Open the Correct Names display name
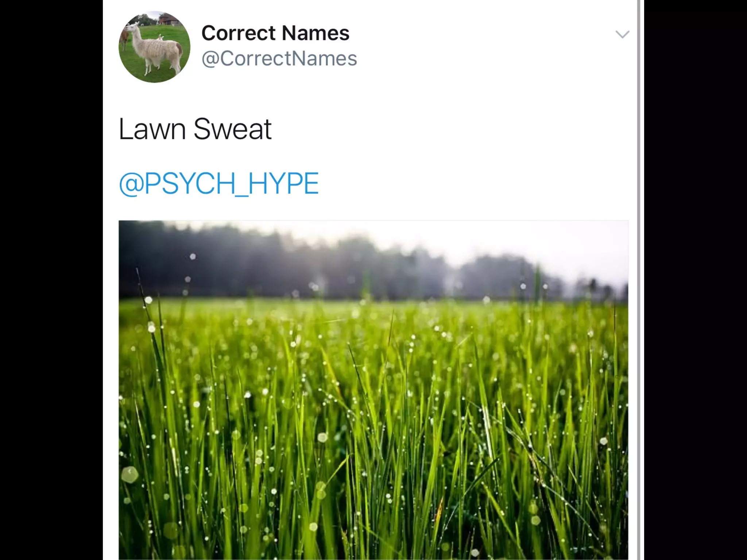Viewport: 747px width, 560px height. point(275,33)
